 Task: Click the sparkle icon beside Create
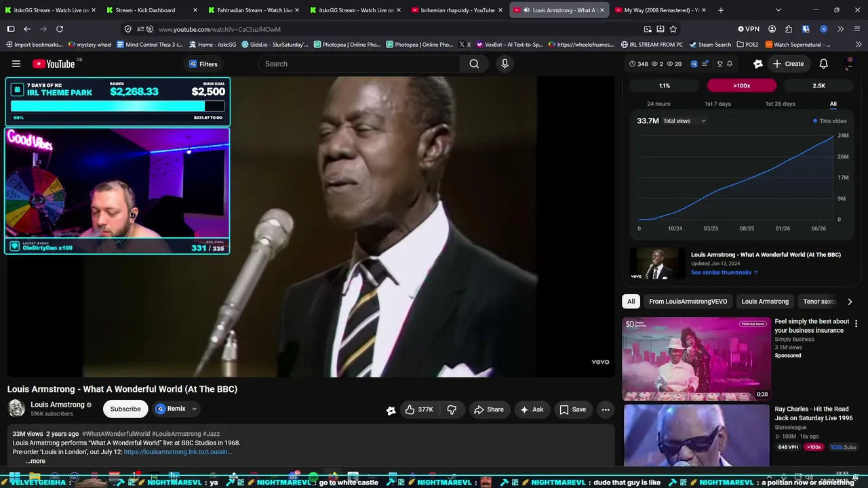[x=758, y=64]
